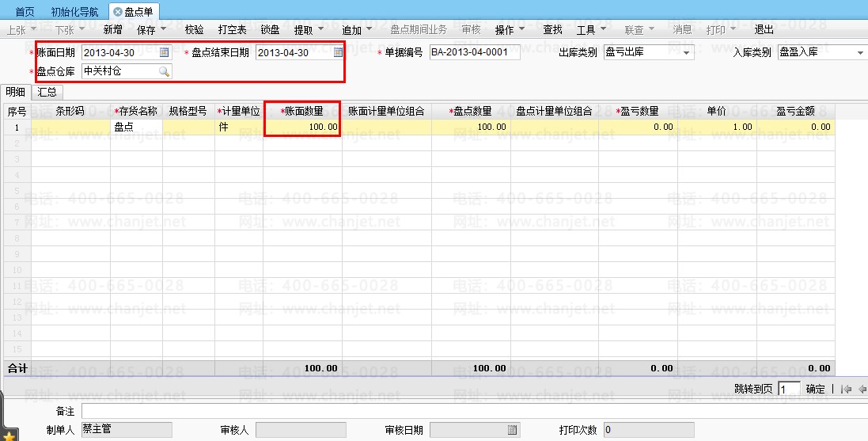Image resolution: width=868 pixels, height=441 pixels.
Task: Expand the 入库类别 dropdown arrow
Action: (860, 52)
